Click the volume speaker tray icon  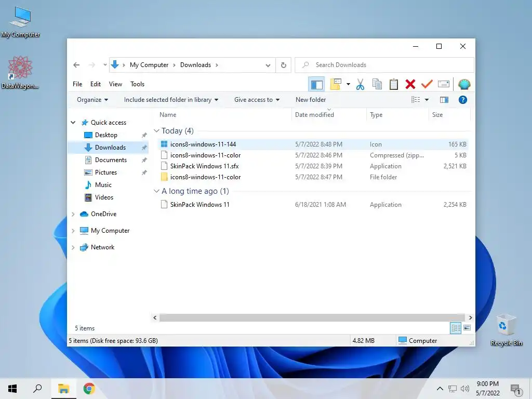tap(465, 389)
